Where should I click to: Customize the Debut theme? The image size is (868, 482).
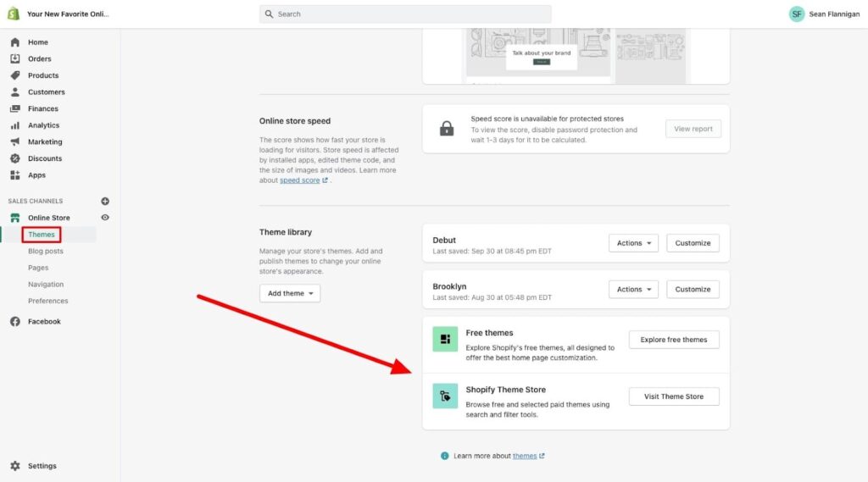tap(693, 243)
